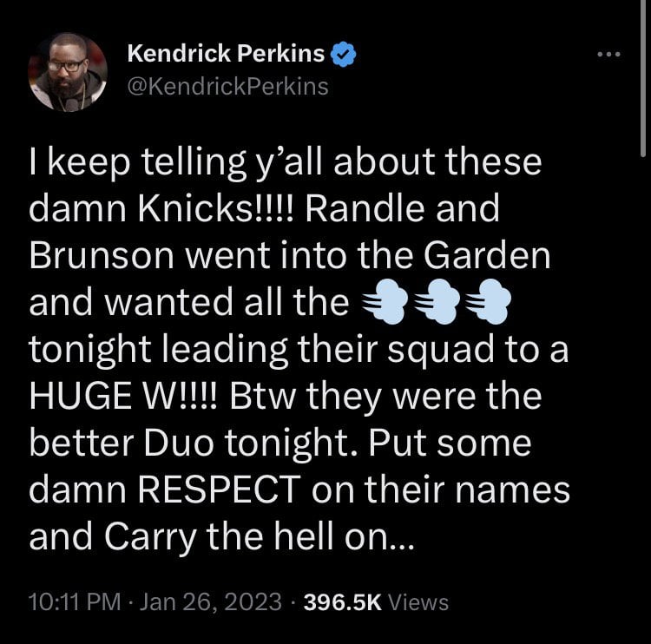Image resolution: width=651 pixels, height=644 pixels.
Task: Click the Jan 26, 2023 date
Action: pos(211,601)
